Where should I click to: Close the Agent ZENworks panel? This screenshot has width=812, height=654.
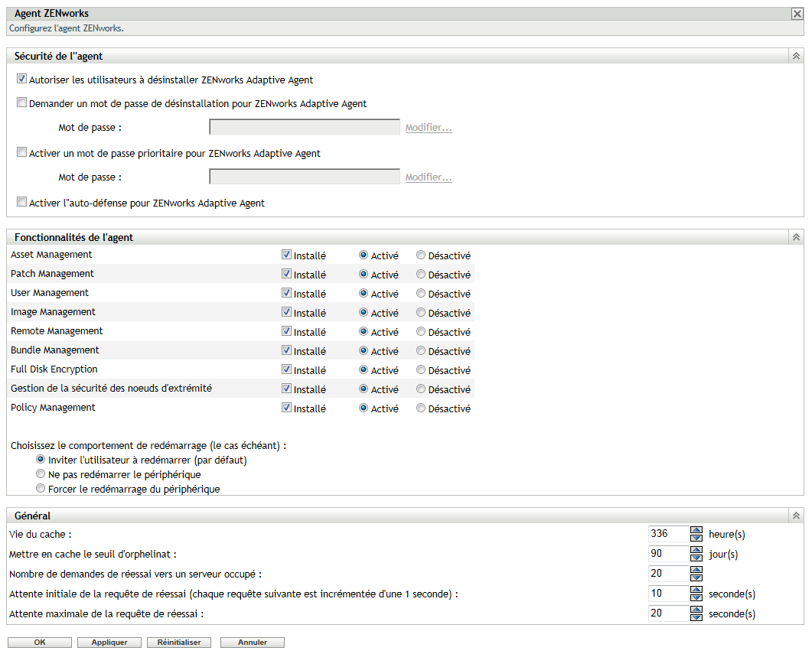click(x=797, y=14)
